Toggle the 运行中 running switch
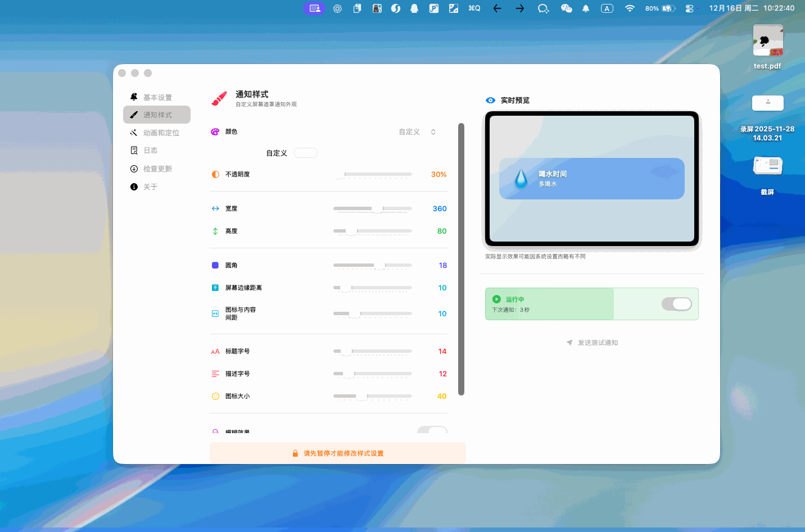This screenshot has width=805, height=532. [677, 304]
